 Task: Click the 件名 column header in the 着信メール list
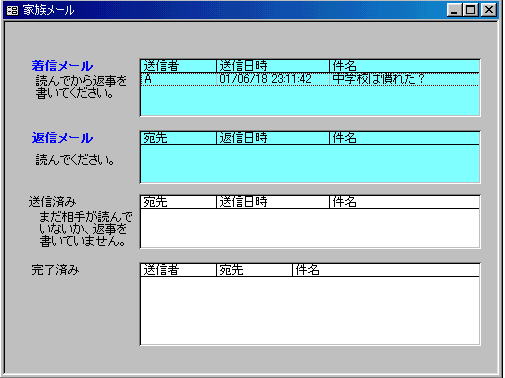pos(404,66)
